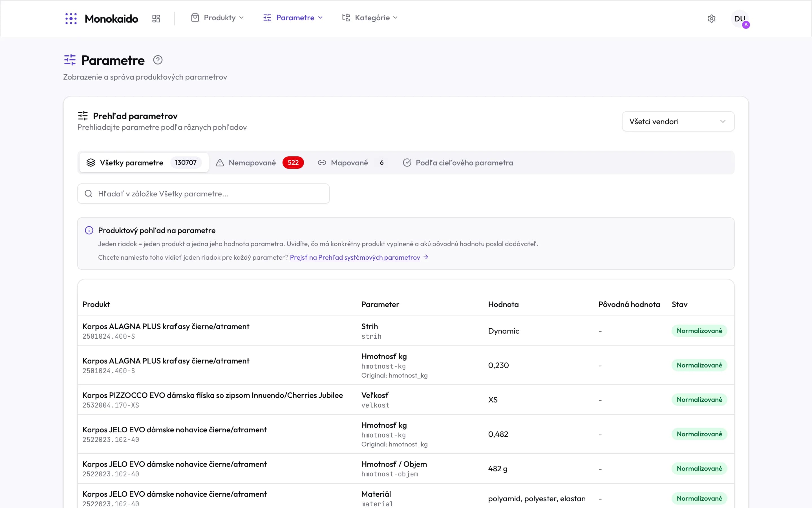
Task: Open the dashboard grid icon beside Monokaido
Action: [156, 18]
